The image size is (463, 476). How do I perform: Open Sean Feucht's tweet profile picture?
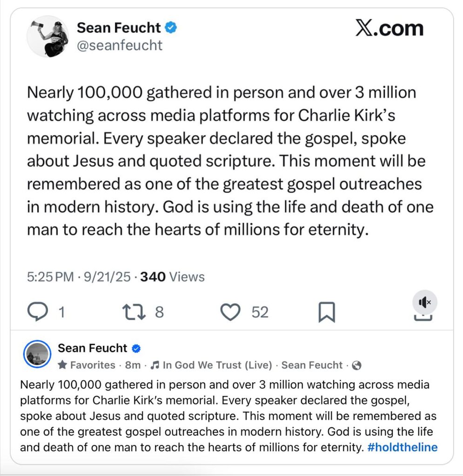click(x=47, y=39)
